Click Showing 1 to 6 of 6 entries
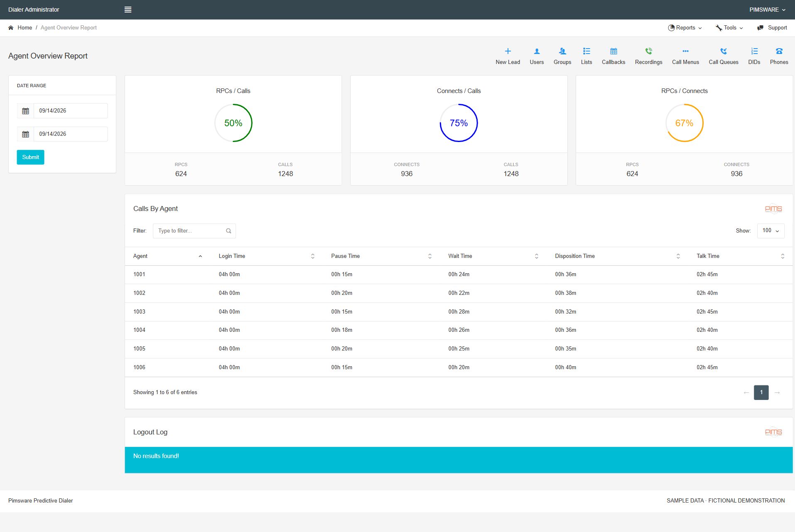The image size is (795, 532). pyautogui.click(x=165, y=392)
